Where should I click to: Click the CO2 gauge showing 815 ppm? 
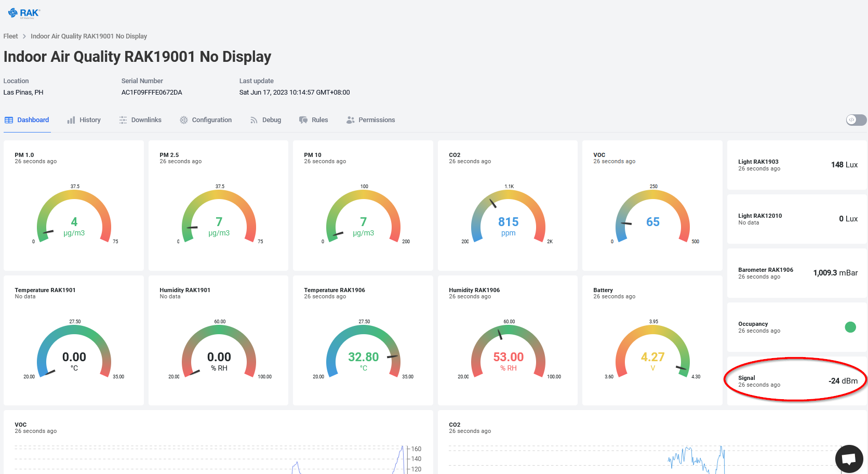click(x=508, y=218)
